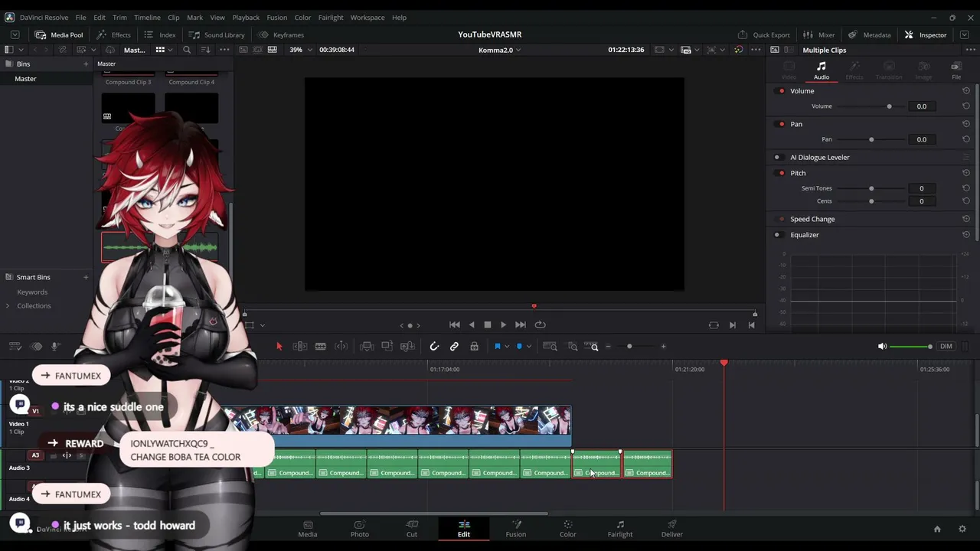
Task: Open the media pool three-dot options menu
Action: pos(224,50)
